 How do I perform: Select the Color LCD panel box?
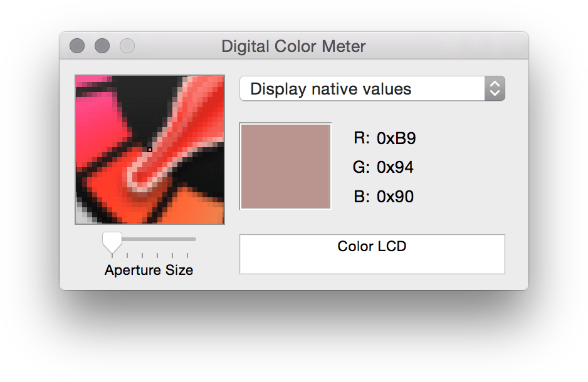pos(372,254)
